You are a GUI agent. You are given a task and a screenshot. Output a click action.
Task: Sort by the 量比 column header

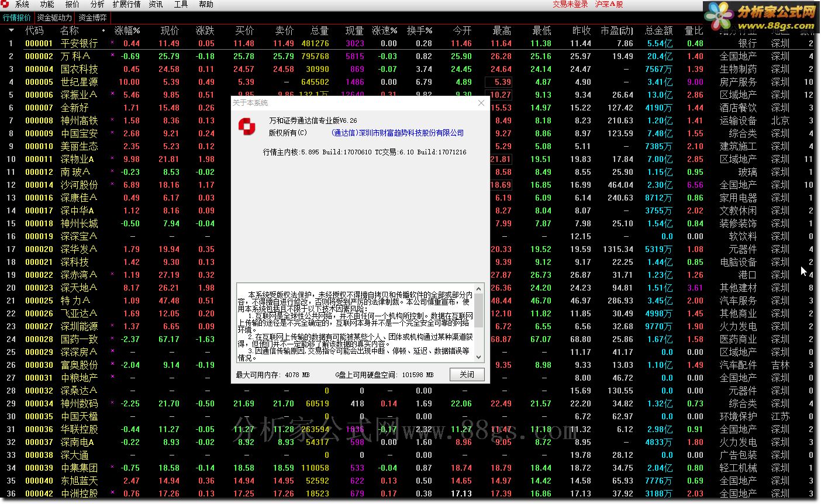point(694,30)
